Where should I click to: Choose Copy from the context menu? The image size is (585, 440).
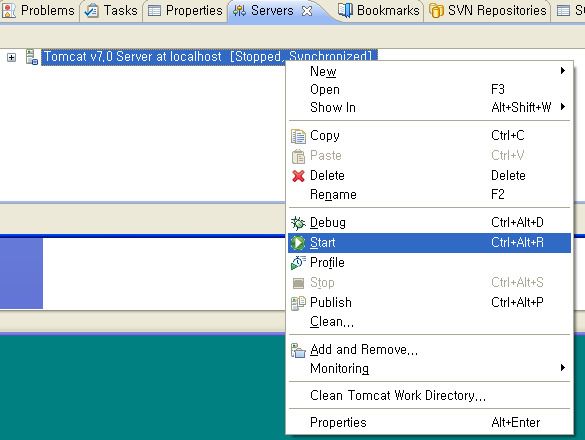point(429,135)
